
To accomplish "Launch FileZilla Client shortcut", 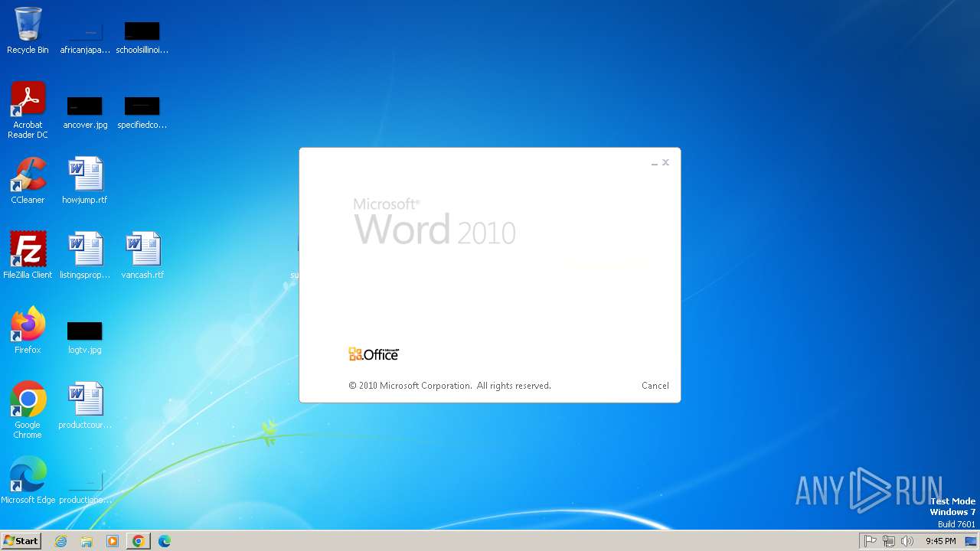I will (28, 256).
